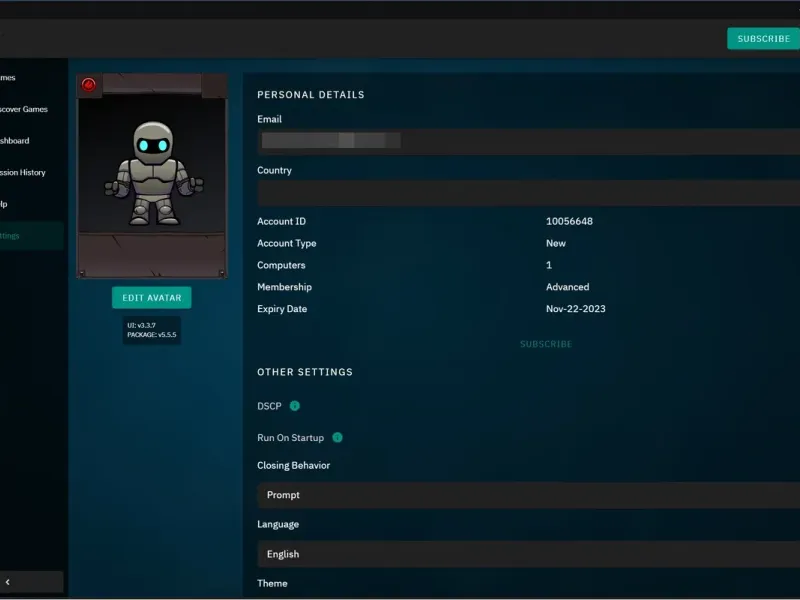
Task: Open Discover Games in sidebar
Action: (23, 109)
